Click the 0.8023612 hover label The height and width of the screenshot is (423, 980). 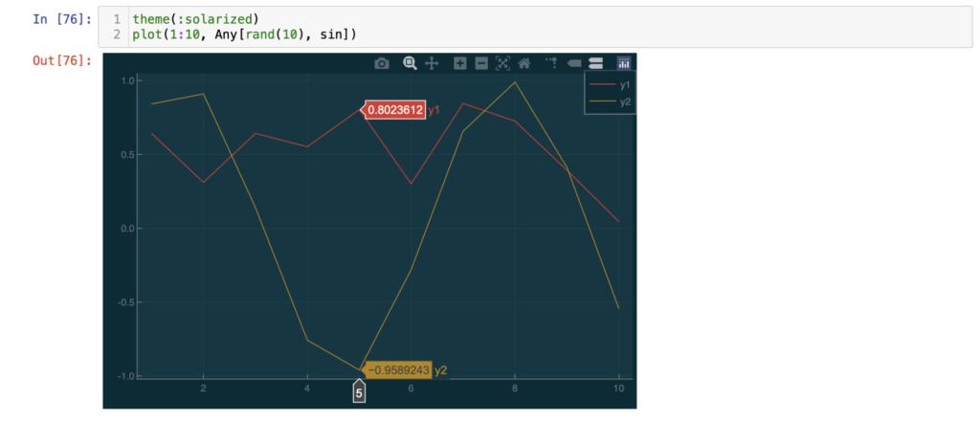point(395,110)
